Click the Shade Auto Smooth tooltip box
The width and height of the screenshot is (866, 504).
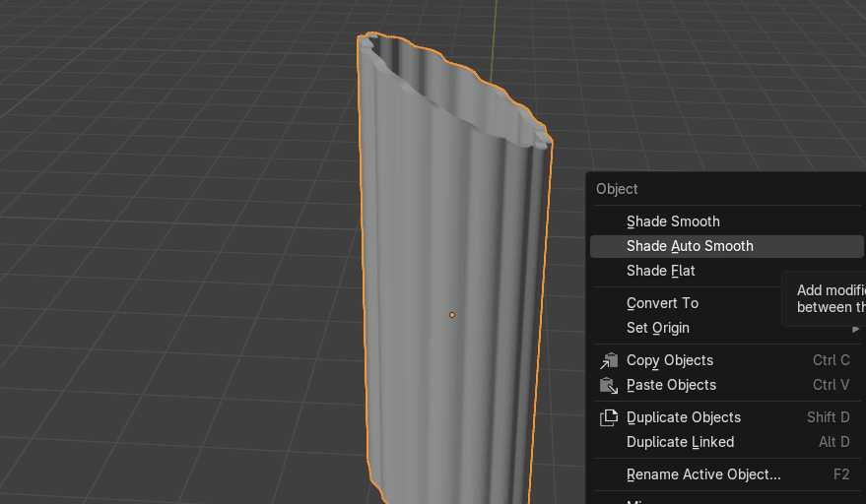[828, 298]
